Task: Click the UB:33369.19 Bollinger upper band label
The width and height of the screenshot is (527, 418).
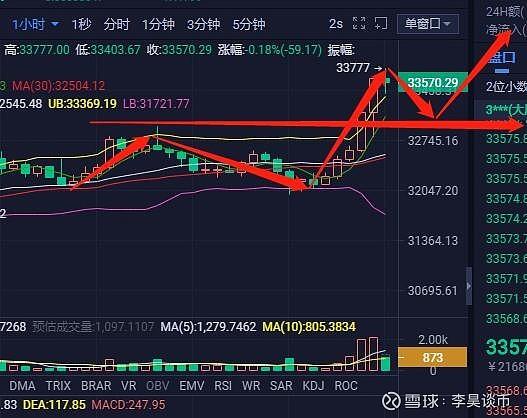Action: 82,103
